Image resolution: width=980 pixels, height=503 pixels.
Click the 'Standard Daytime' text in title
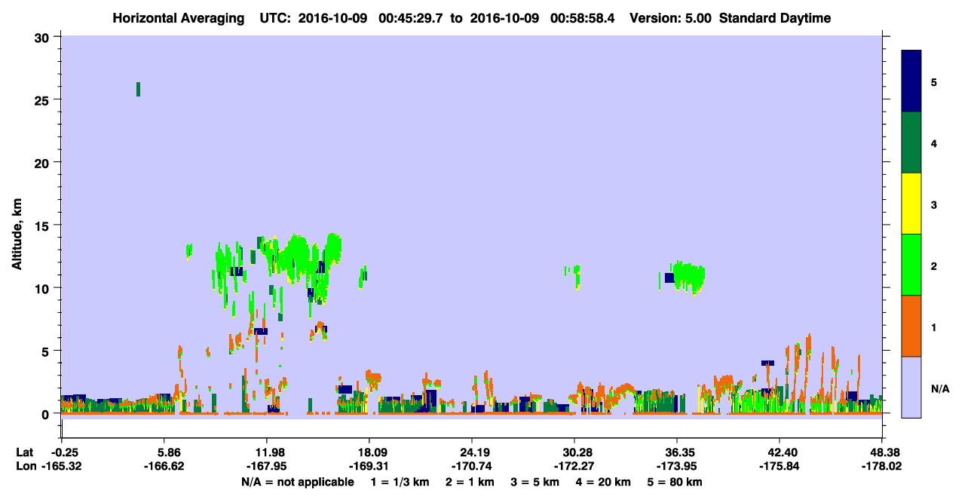(x=775, y=18)
